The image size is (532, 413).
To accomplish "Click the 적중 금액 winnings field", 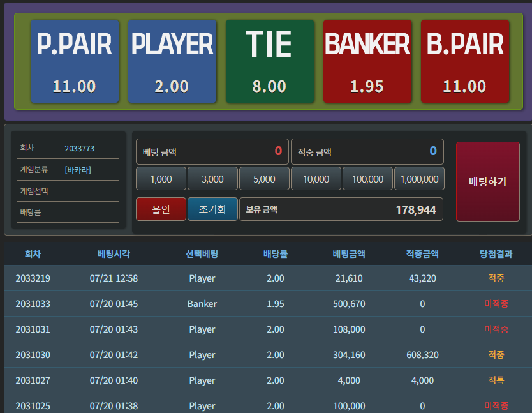I will (x=367, y=151).
